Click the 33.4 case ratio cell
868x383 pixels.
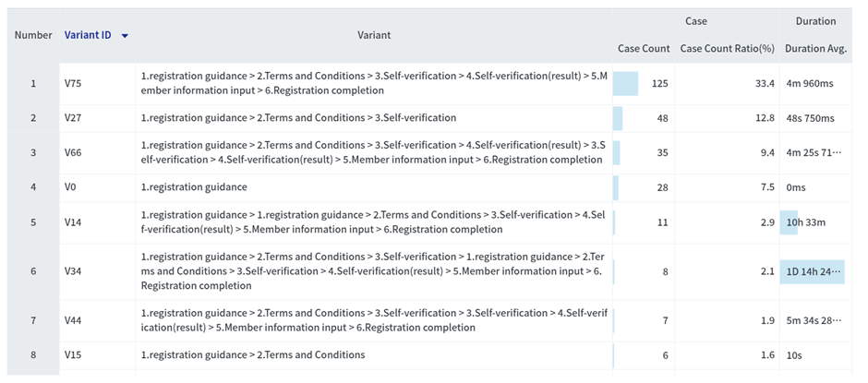click(728, 83)
